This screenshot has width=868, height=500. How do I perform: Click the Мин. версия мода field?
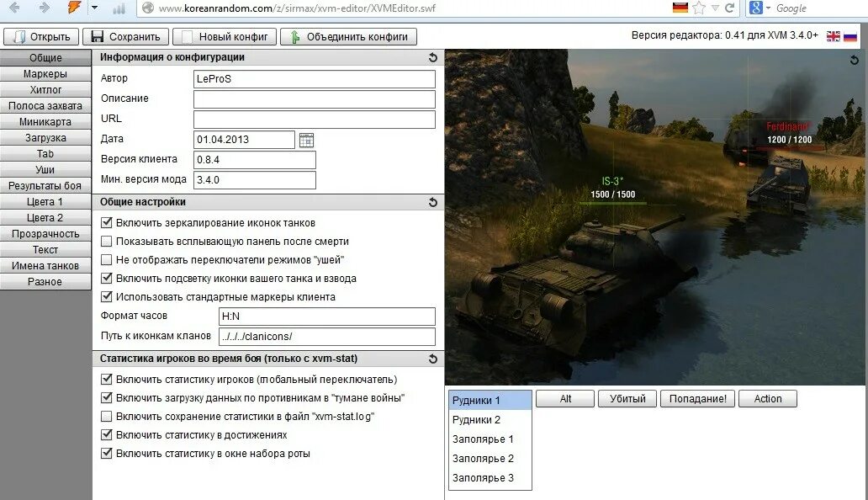point(255,180)
